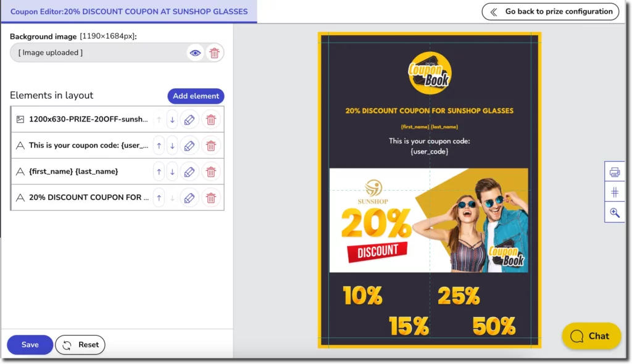Move the 1200x630-PRIZE image element down
The width and height of the screenshot is (632, 364).
[172, 119]
